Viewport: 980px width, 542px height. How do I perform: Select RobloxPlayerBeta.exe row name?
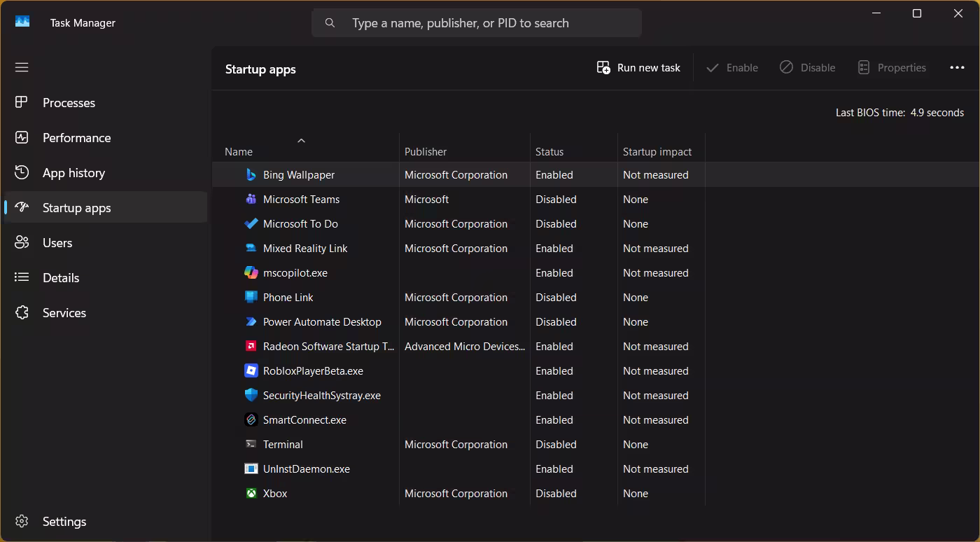[313, 371]
